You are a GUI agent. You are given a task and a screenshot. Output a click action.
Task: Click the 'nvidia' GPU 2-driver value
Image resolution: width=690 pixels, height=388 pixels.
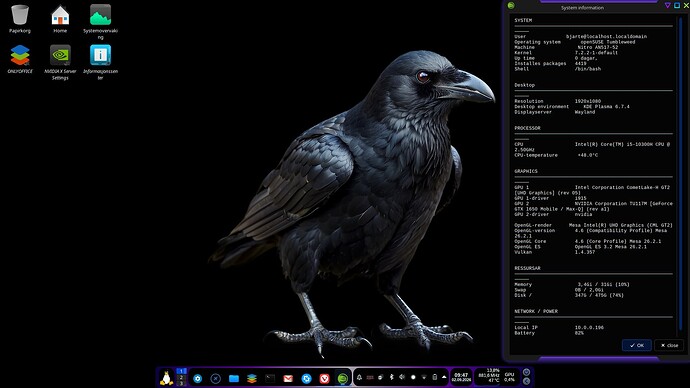click(x=584, y=214)
